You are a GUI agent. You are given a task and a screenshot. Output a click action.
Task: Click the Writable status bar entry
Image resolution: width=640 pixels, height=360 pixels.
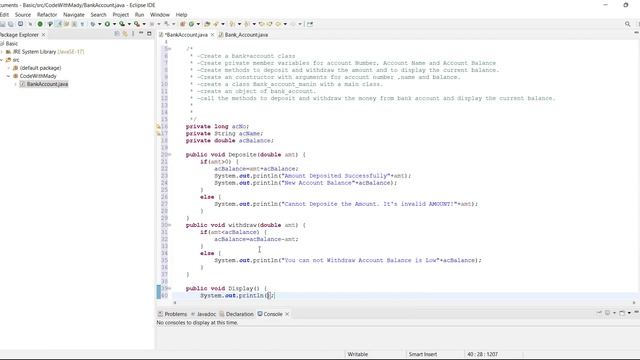[358, 354]
